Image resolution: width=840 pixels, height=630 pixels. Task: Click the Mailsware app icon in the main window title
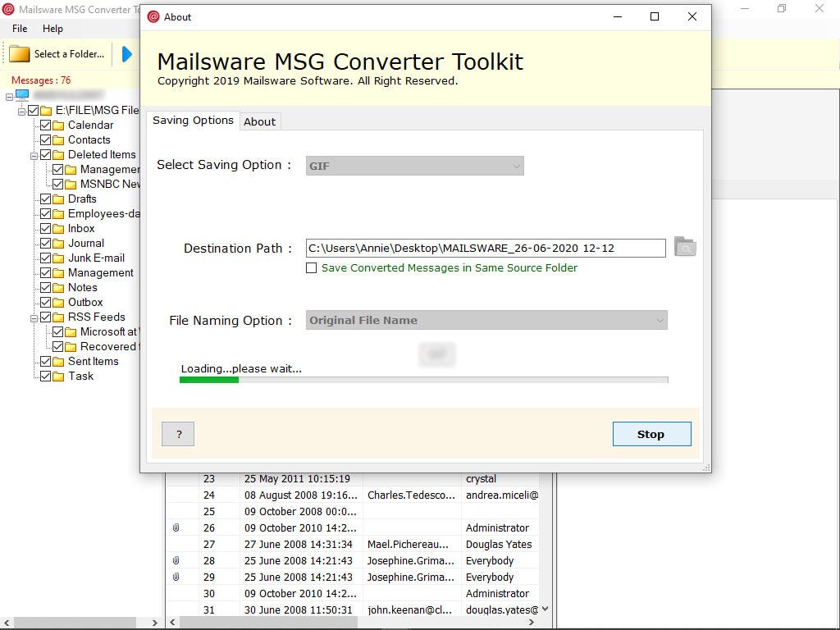pos(8,9)
